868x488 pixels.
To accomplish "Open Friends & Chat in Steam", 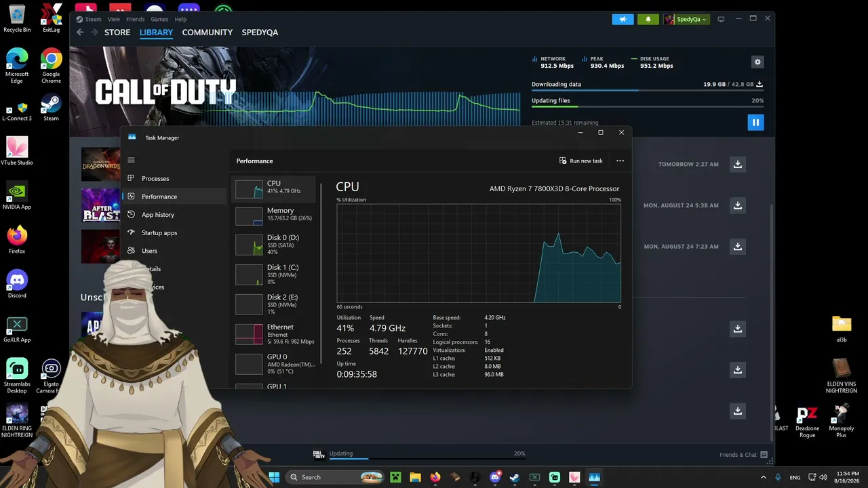I will coord(743,455).
